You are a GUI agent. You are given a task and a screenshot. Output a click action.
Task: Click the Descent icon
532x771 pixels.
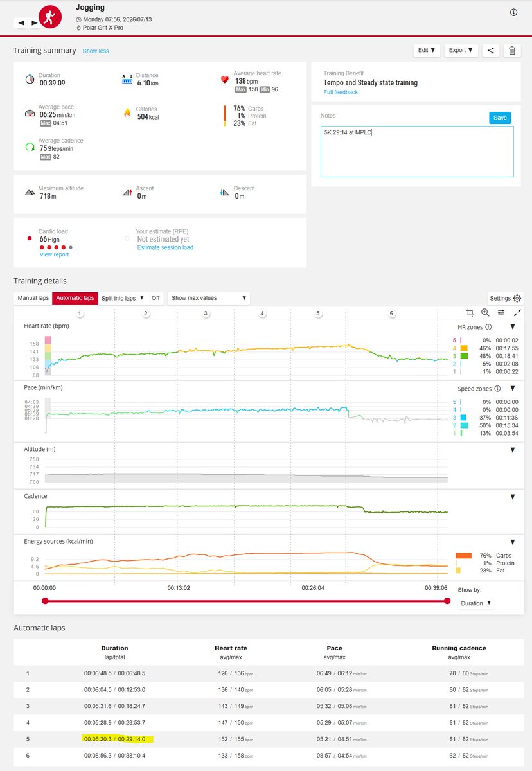[x=224, y=192]
